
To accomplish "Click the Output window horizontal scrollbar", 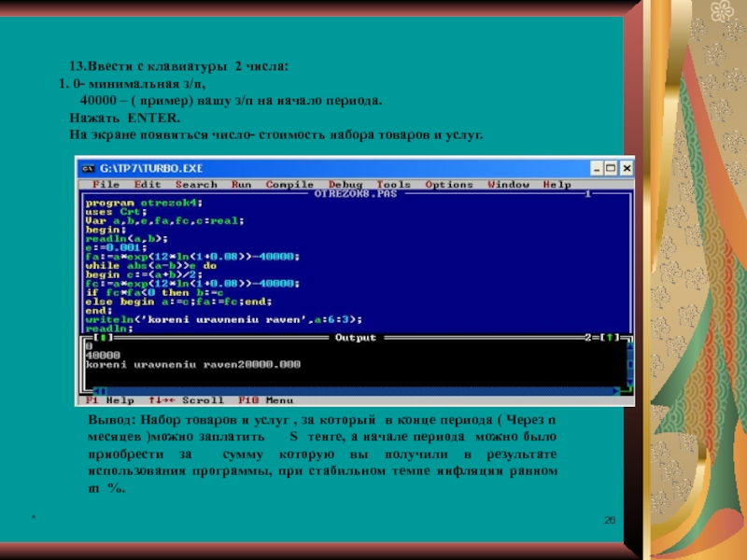I will (355, 390).
